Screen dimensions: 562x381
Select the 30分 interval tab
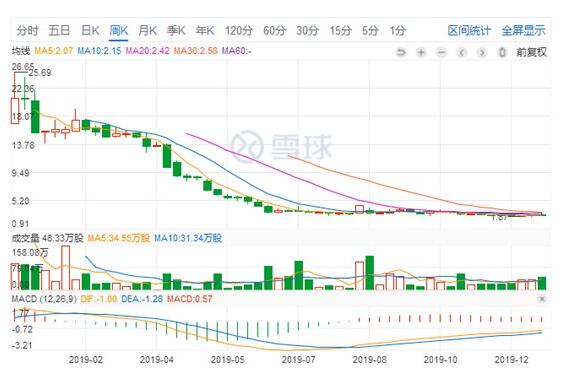point(307,31)
